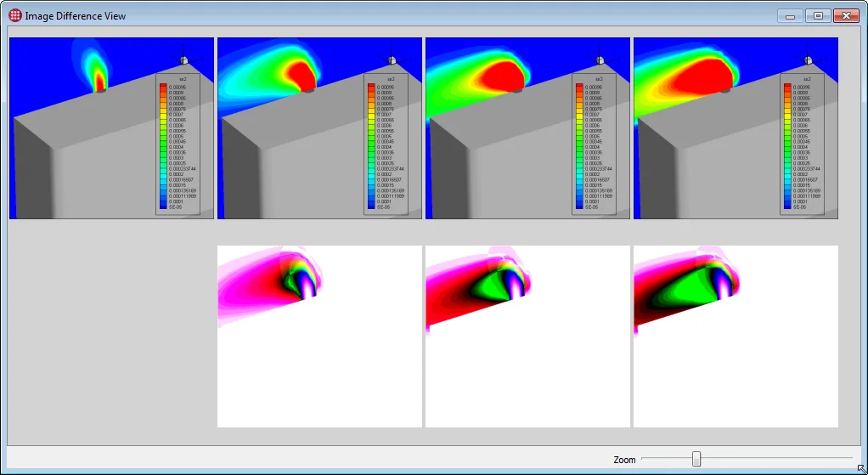Minimize the Image Difference View window
868x475 pixels.
coord(790,16)
